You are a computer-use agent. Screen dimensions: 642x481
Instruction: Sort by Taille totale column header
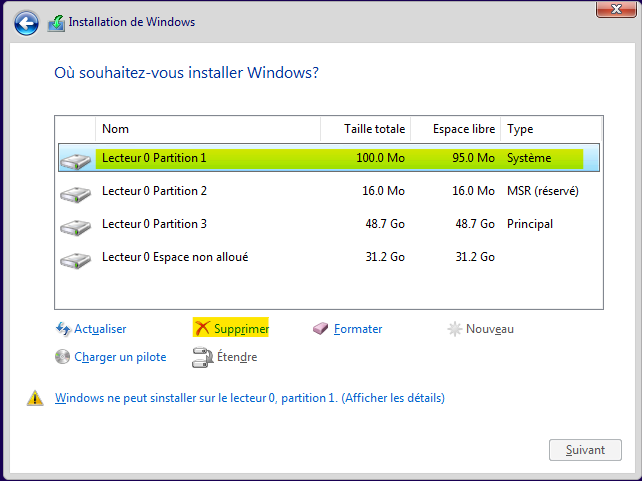365,129
